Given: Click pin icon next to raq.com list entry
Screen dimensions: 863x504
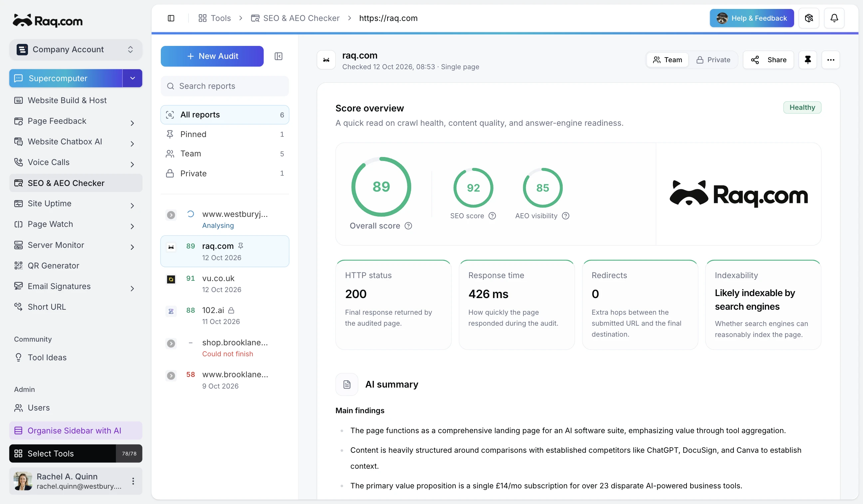Looking at the screenshot, I should (x=241, y=246).
